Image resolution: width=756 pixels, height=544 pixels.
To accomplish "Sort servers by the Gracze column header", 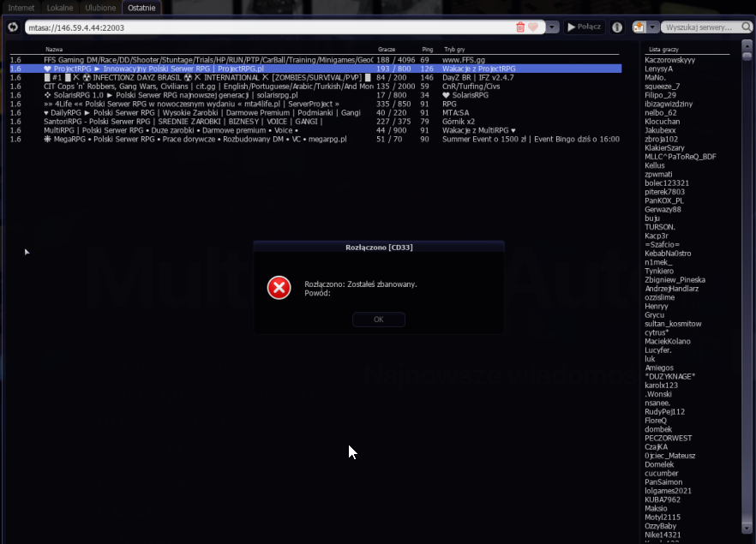I will click(x=387, y=49).
